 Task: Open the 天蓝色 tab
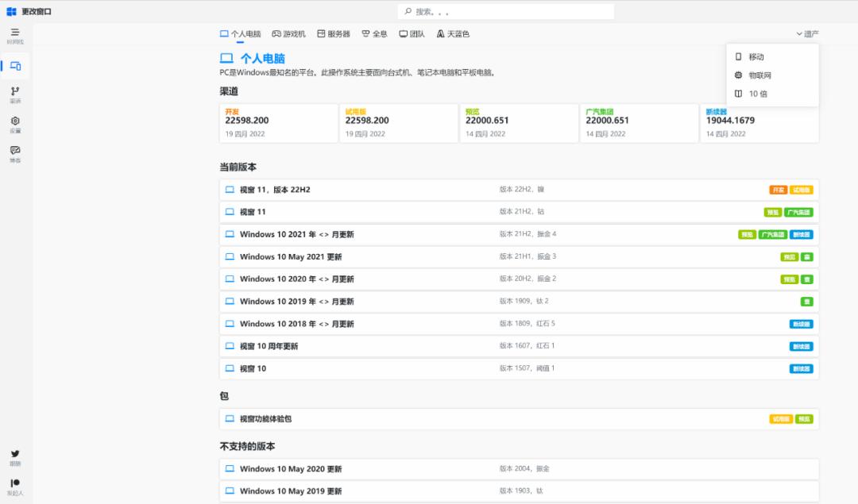[x=453, y=34]
